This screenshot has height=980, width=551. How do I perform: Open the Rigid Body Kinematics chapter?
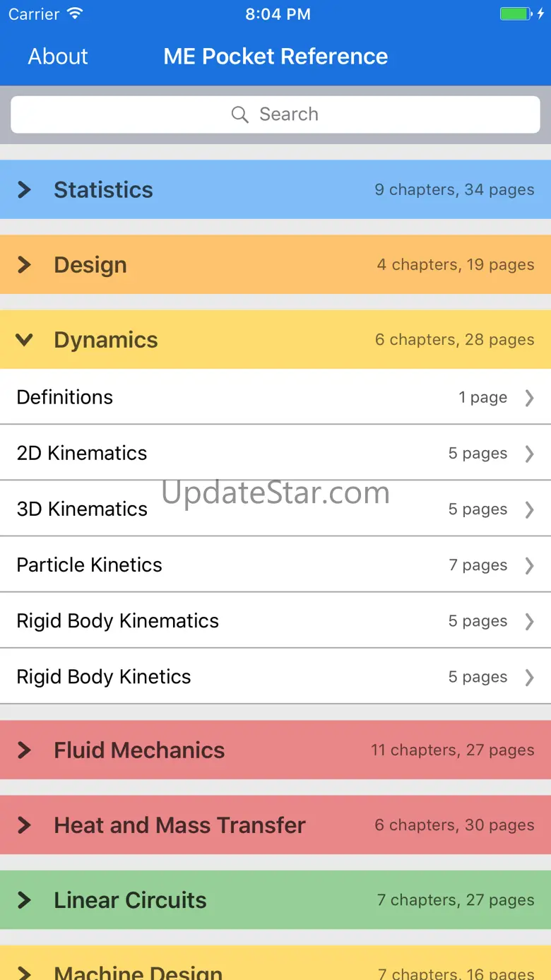pyautogui.click(x=118, y=621)
